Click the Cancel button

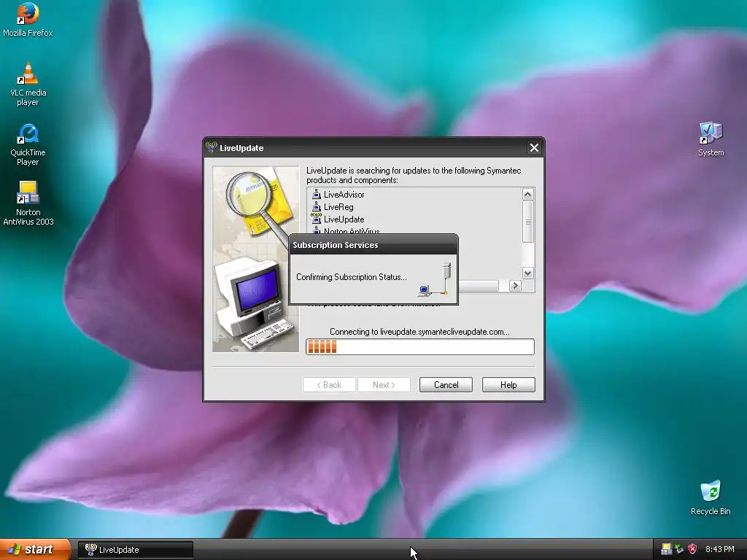click(446, 385)
